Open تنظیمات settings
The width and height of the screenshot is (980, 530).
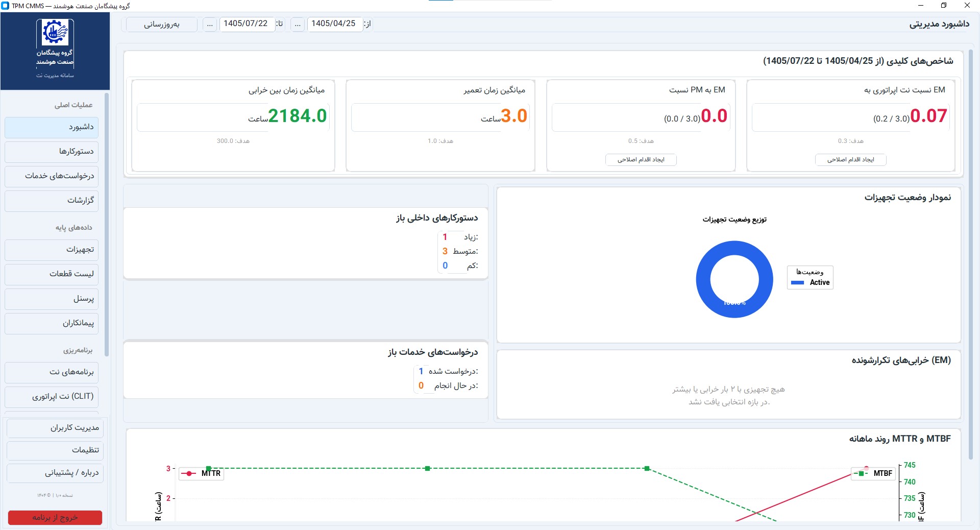click(x=55, y=450)
